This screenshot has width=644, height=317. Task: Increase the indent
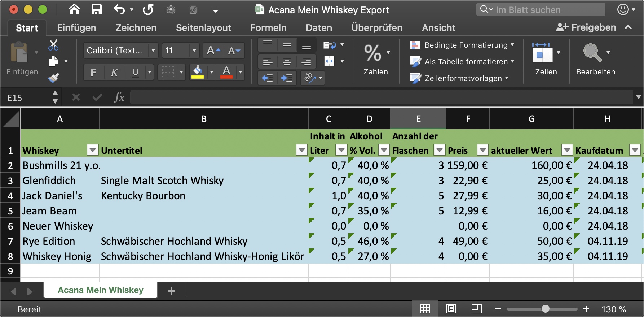287,78
